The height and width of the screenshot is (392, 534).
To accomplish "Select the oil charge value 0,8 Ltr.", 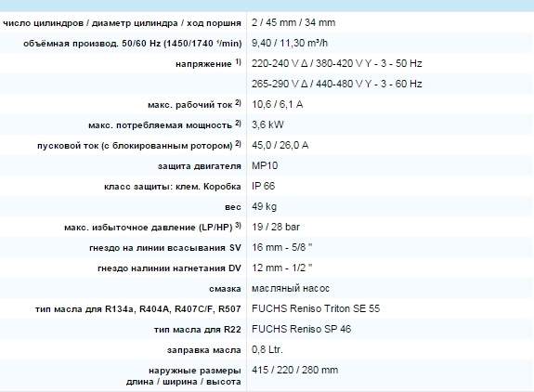I will coord(267,350).
